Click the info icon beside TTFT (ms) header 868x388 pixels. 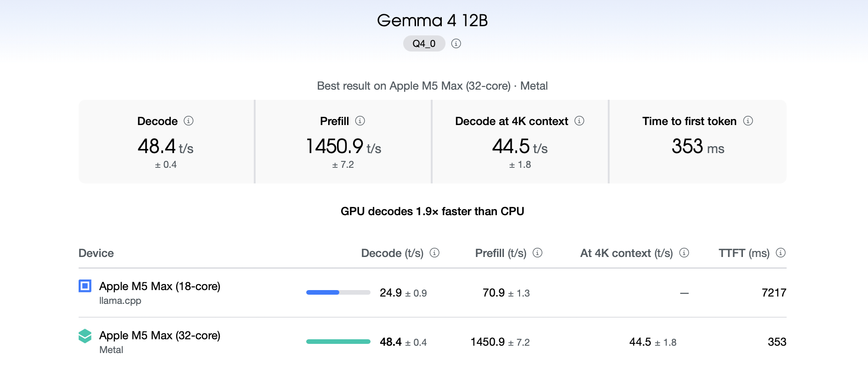click(781, 253)
